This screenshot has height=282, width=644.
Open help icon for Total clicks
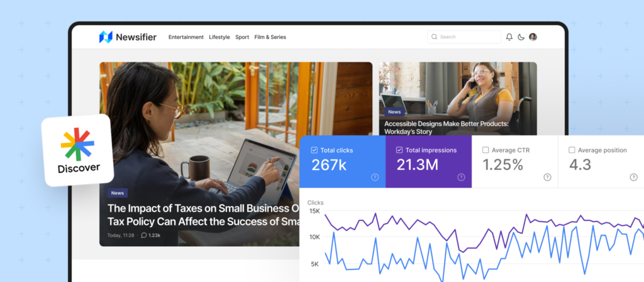tap(375, 178)
